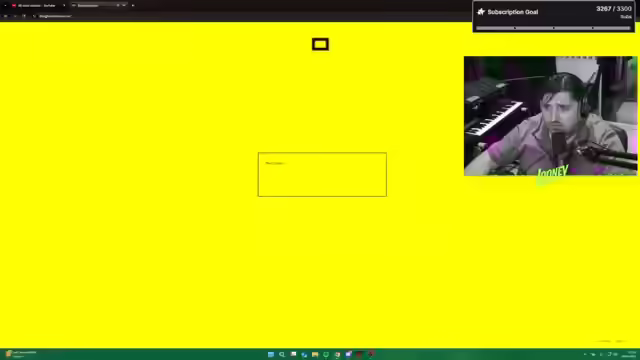Click the black rectangle icon at top of page
640x360 pixels.
pos(320,44)
